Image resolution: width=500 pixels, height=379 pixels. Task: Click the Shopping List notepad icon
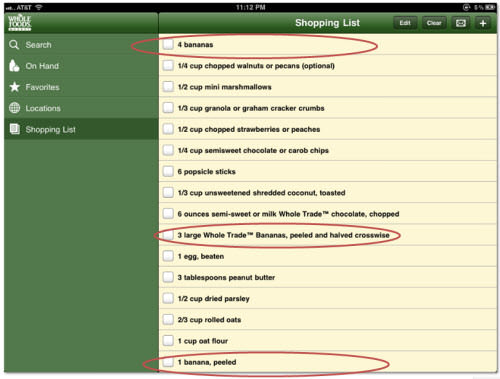click(x=14, y=129)
